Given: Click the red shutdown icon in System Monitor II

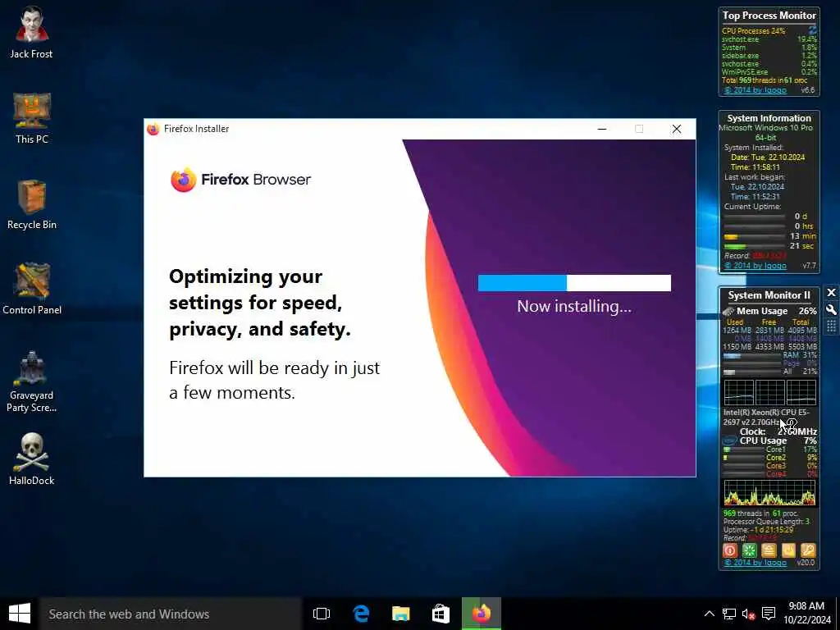Looking at the screenshot, I should [729, 550].
